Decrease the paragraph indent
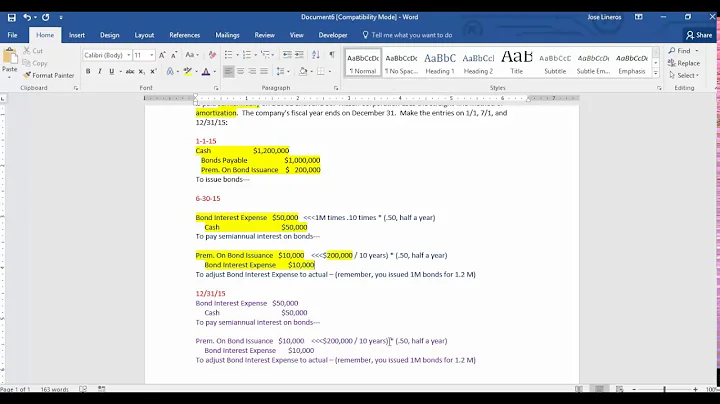 click(287, 55)
